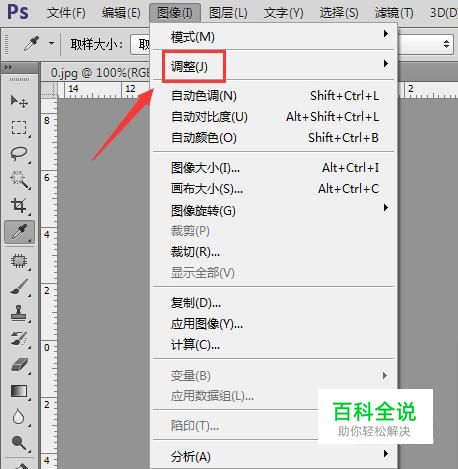
Task: Expand the 模式(M) submenu
Action: (x=273, y=37)
